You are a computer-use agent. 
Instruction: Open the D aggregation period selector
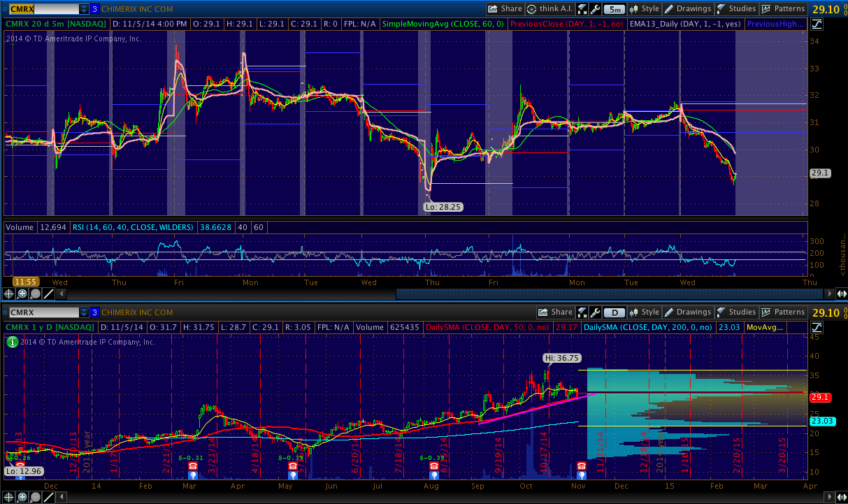(x=615, y=312)
